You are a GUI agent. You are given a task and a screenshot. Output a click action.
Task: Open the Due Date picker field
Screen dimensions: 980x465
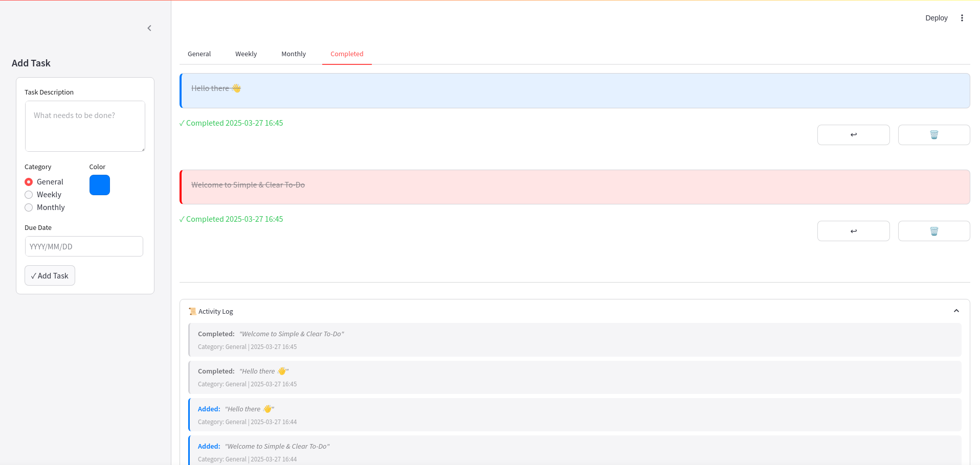[84, 246]
